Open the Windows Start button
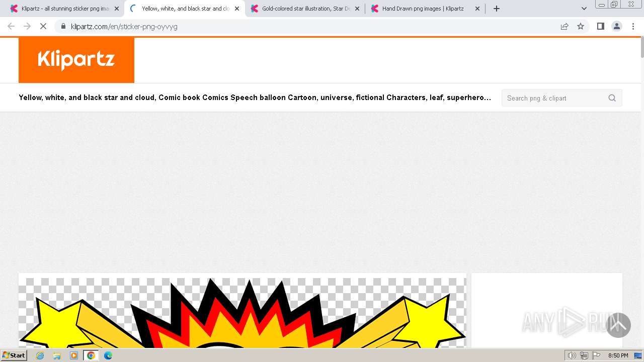 point(14,355)
